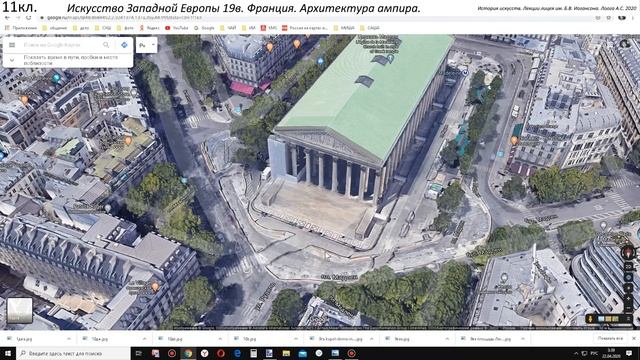Expand options for 9кло.jpg download
Viewport: 640px width, 360px height.
447,339
